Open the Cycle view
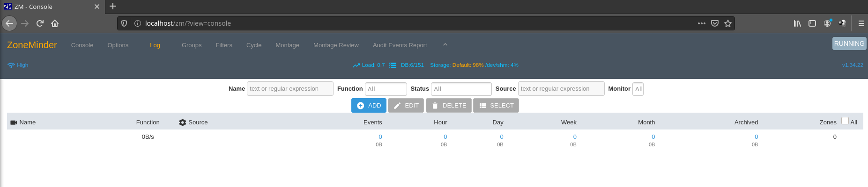The width and height of the screenshot is (868, 187). pos(254,45)
